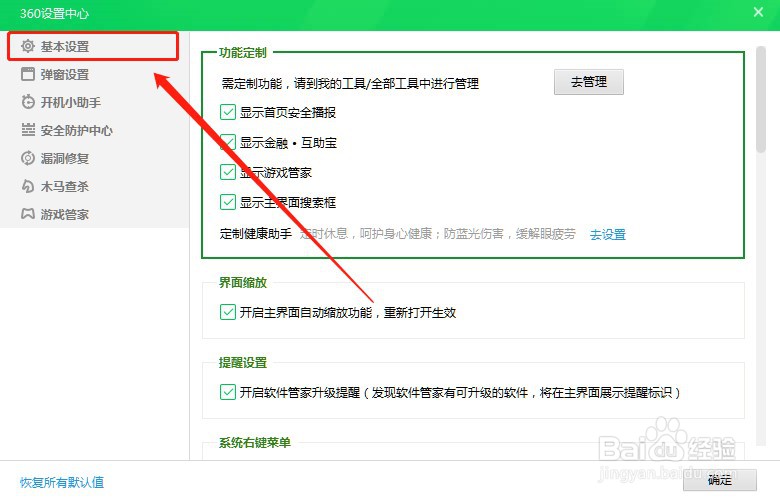Image resolution: width=780 pixels, height=500 pixels.
Task: Toggle 显示金融·互助宝 checkbox
Action: tap(228, 142)
